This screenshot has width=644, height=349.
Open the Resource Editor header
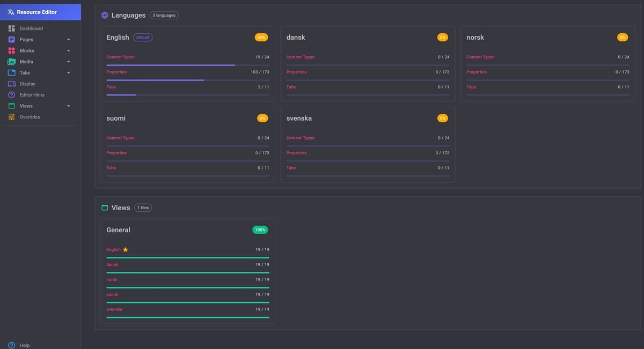coord(40,12)
